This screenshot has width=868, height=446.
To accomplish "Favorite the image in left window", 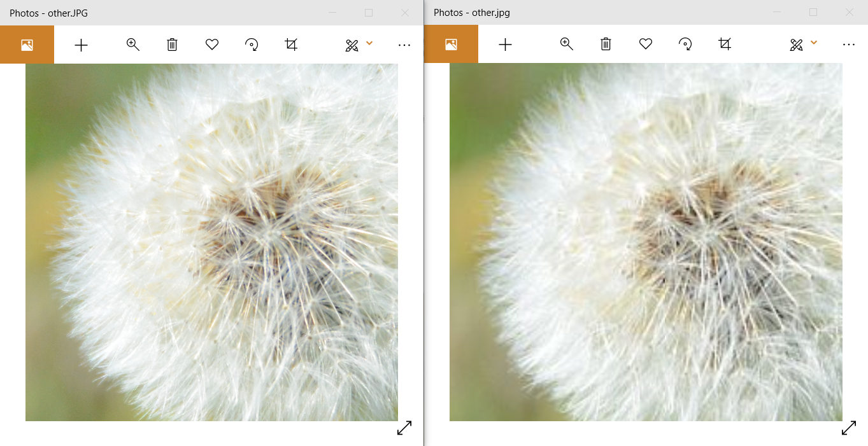I will point(212,45).
